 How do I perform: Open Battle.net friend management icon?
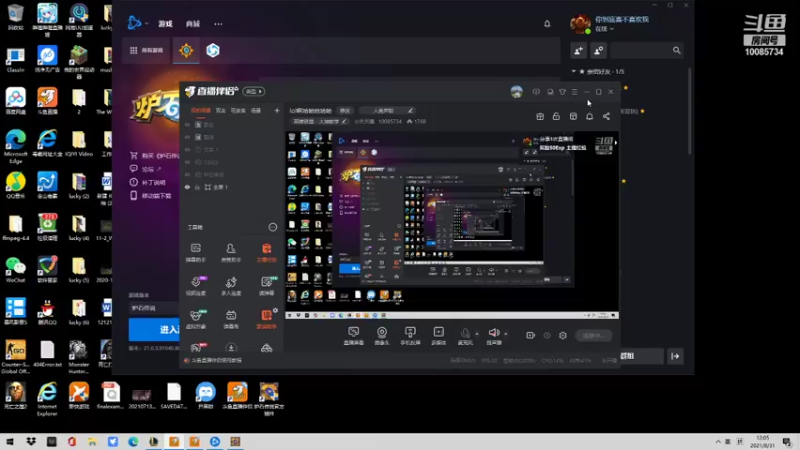[598, 50]
